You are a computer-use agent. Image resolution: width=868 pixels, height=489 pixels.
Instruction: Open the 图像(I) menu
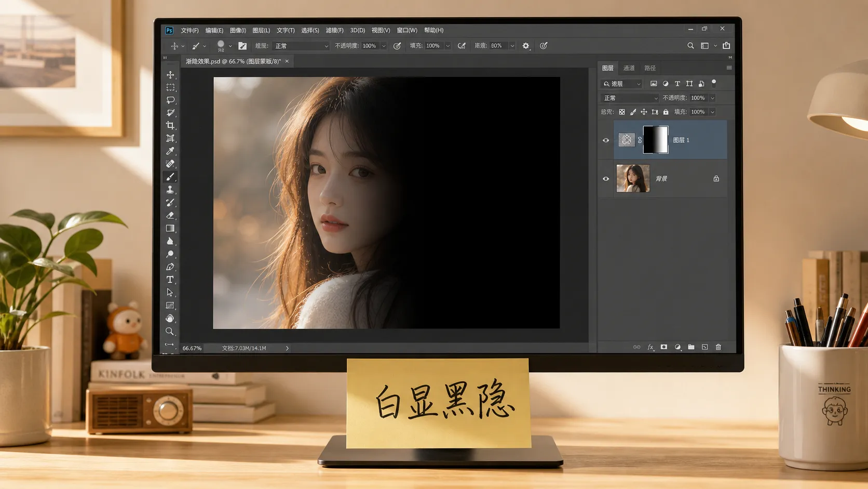pyautogui.click(x=238, y=30)
